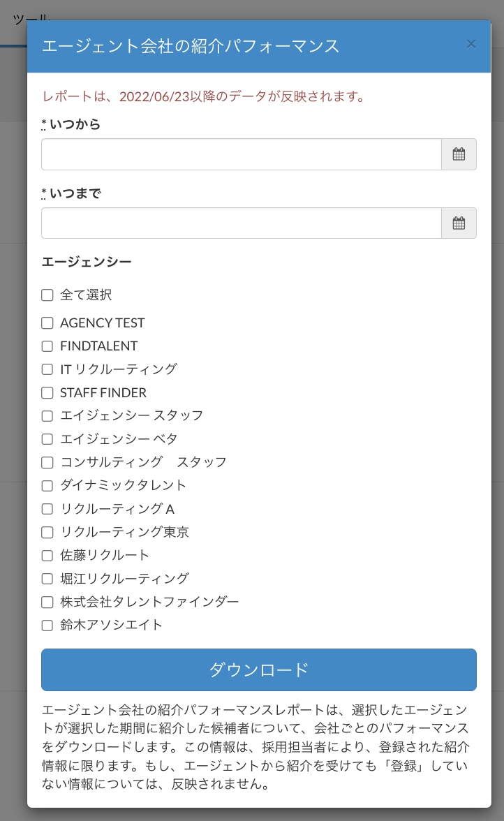Check the 全て選択 checkbox

[47, 295]
